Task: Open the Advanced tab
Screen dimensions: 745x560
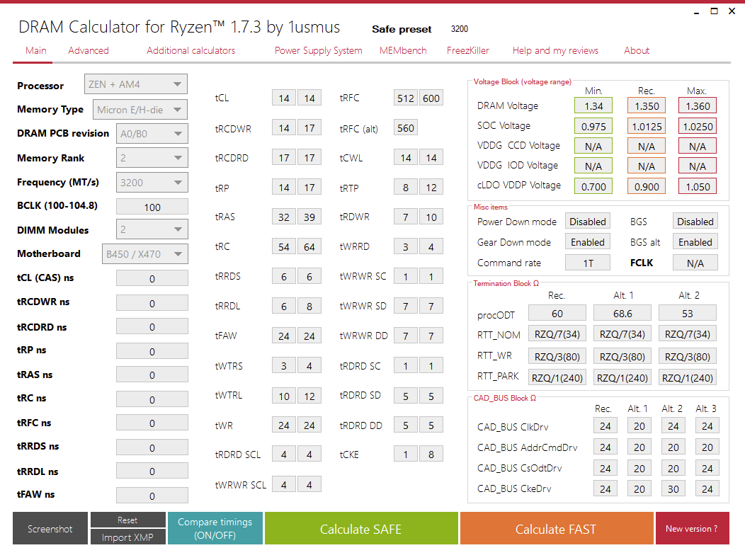Action: [x=89, y=50]
